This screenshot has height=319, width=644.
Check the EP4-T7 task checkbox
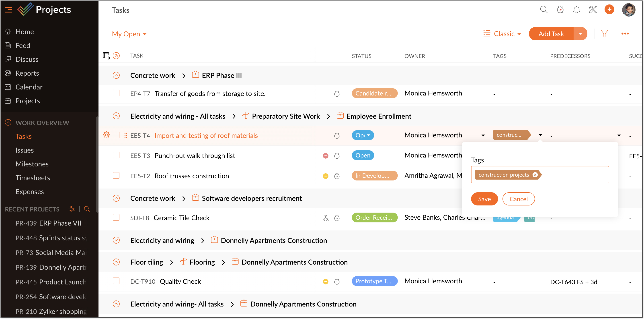pos(116,93)
